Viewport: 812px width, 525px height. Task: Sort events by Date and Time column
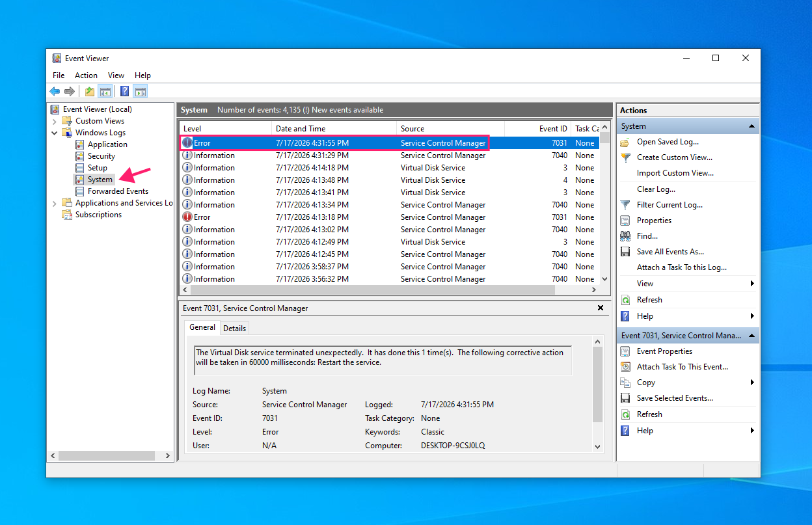click(x=334, y=129)
